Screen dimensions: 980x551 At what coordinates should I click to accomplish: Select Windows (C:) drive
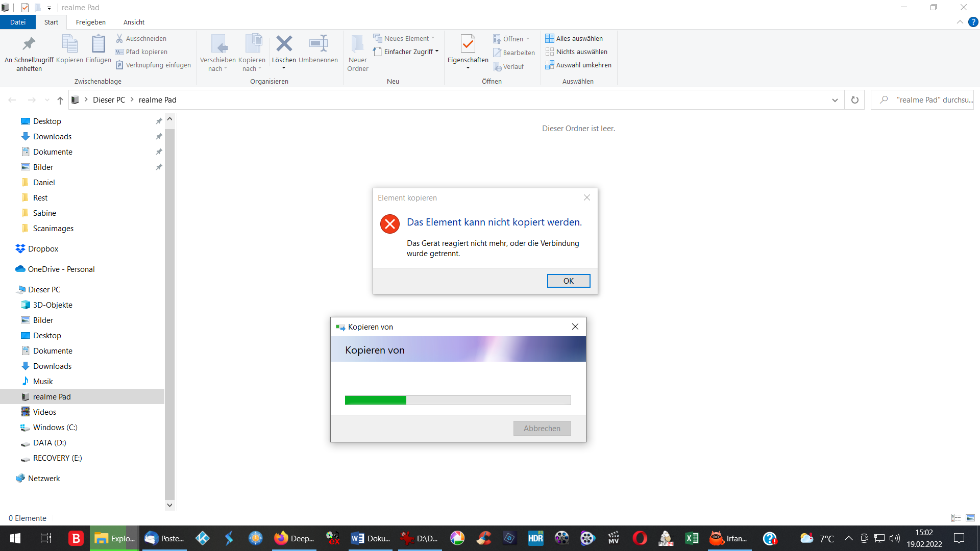[55, 427]
